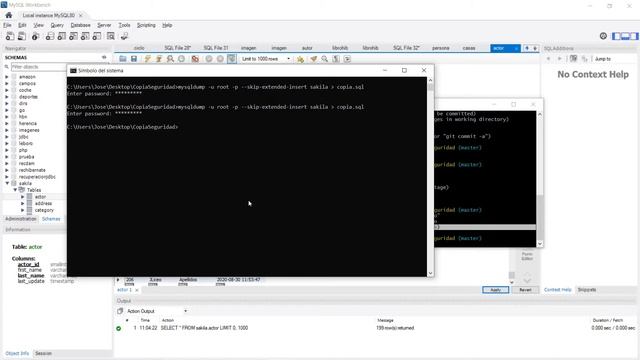
Task: Create a new view icon
Action: [73, 36]
